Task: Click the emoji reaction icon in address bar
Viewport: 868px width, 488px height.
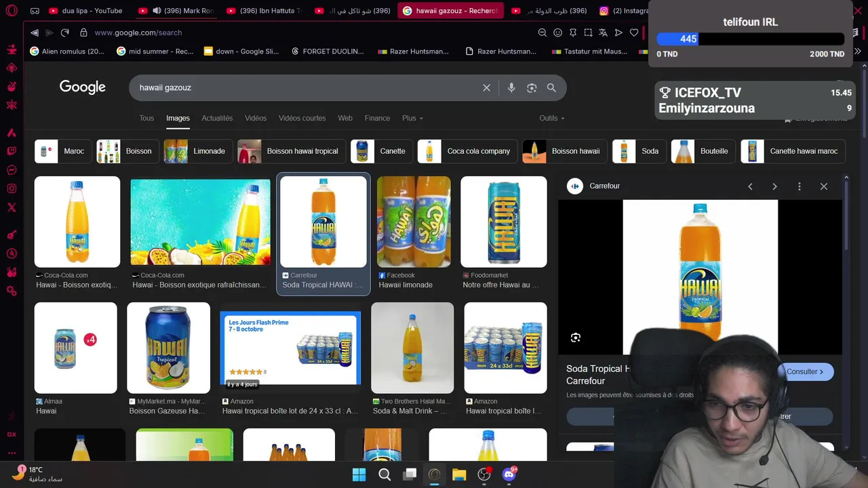Action: click(x=557, y=33)
